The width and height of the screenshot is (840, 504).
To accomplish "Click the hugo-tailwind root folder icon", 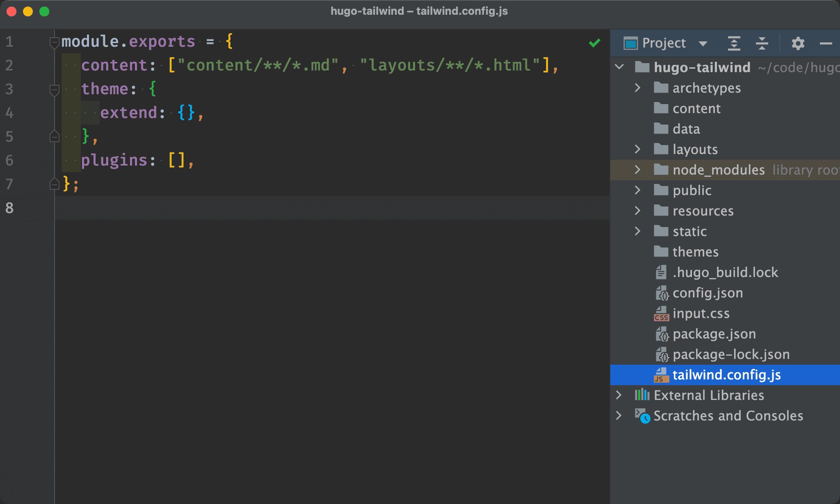I will (642, 67).
